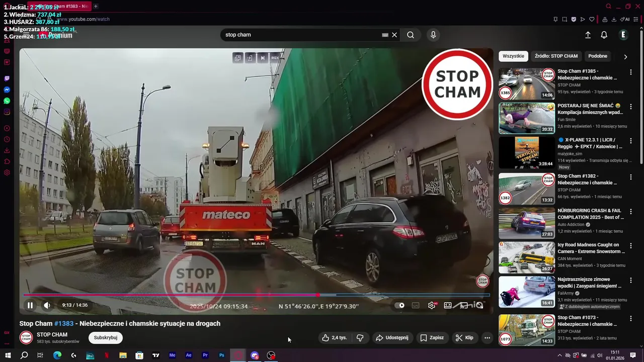Start voice search with microphone
The image size is (644, 362).
coord(433,35)
